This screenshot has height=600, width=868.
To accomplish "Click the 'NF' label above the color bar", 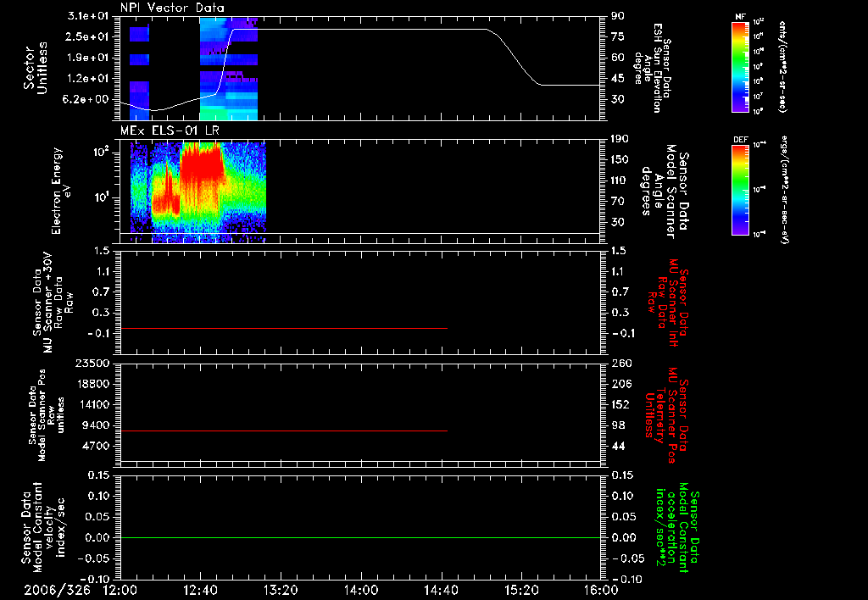I will (x=740, y=17).
